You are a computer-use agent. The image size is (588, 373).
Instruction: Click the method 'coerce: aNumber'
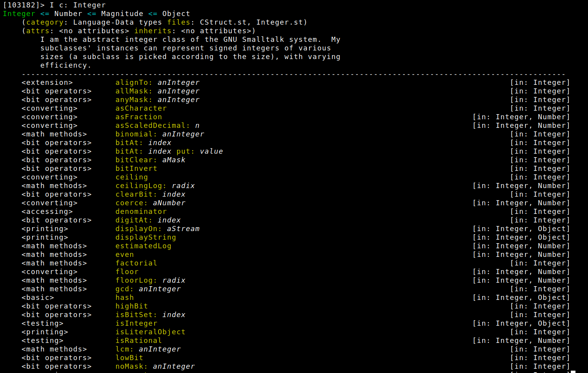[x=150, y=203]
